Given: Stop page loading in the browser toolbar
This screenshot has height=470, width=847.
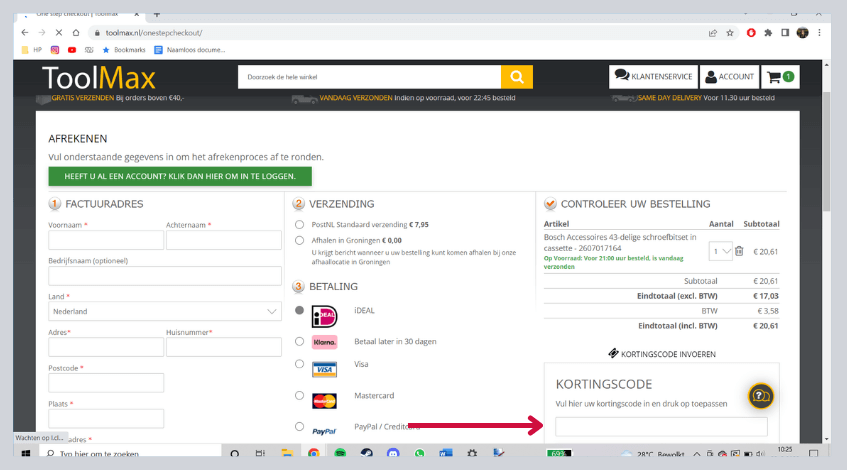Looking at the screenshot, I should tap(58, 32).
